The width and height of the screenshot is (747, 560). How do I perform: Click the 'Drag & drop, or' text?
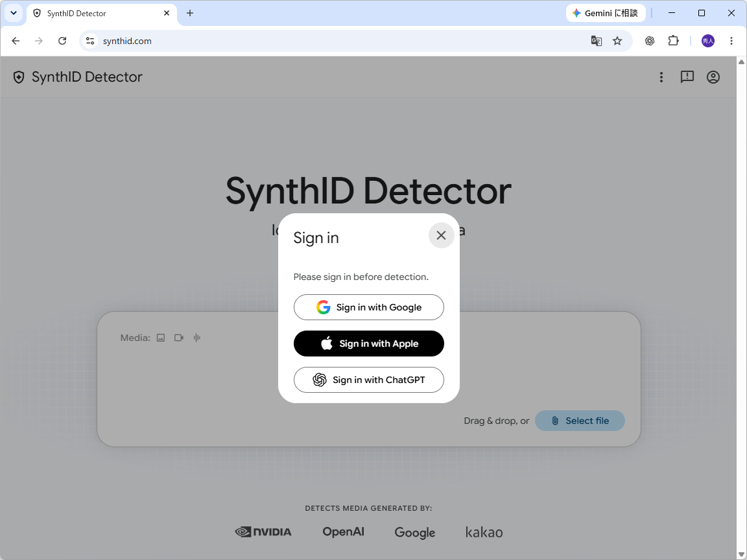click(497, 421)
